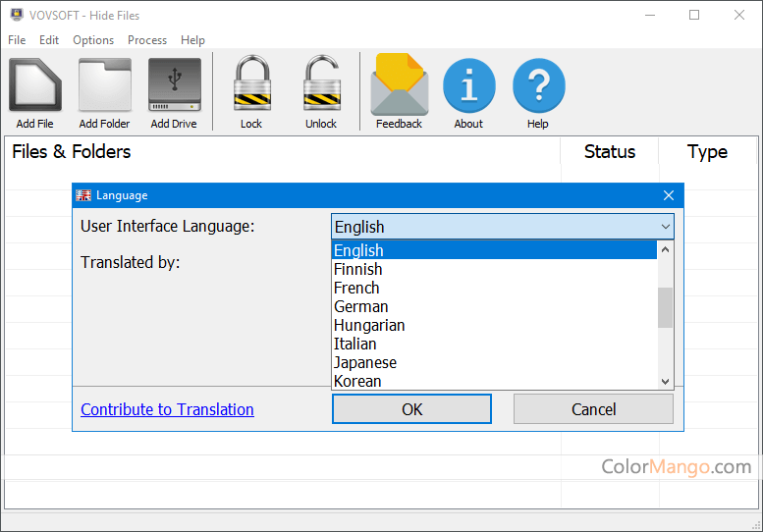Click the Help question mark icon
Screen dimensions: 763x532
pos(538,85)
